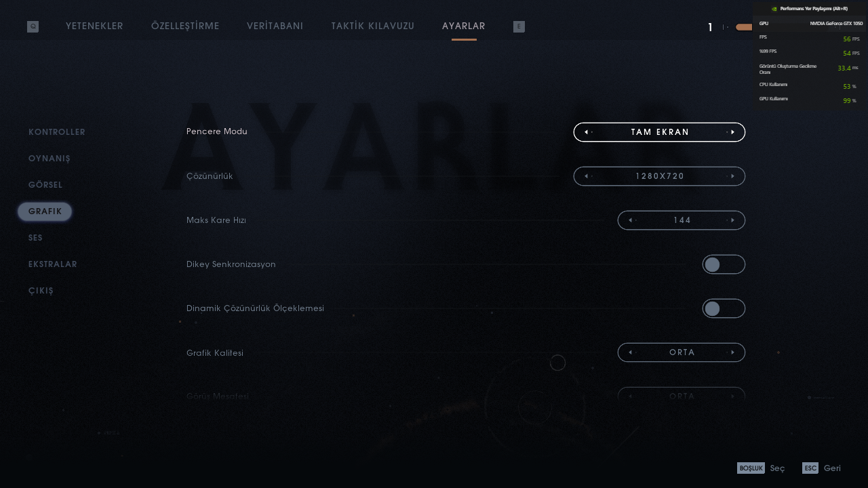Switch to the Veritabanı tab
868x488 pixels.
coord(275,26)
